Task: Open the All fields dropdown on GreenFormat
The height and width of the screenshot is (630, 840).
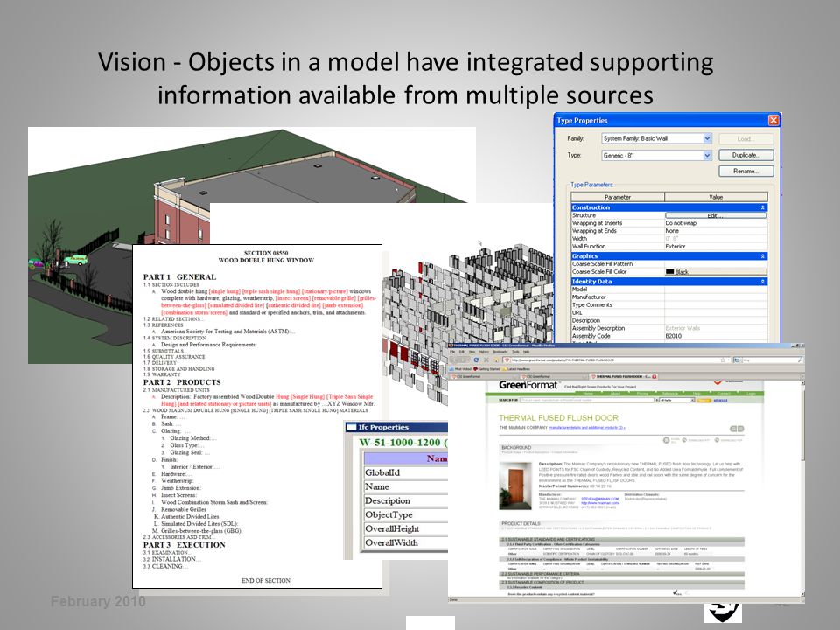Action: pos(677,400)
